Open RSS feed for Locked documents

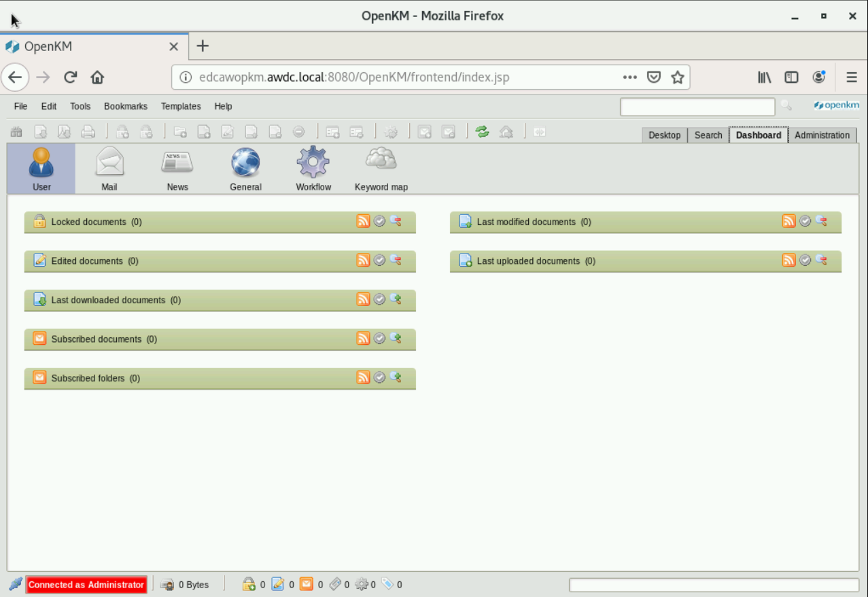[364, 221]
